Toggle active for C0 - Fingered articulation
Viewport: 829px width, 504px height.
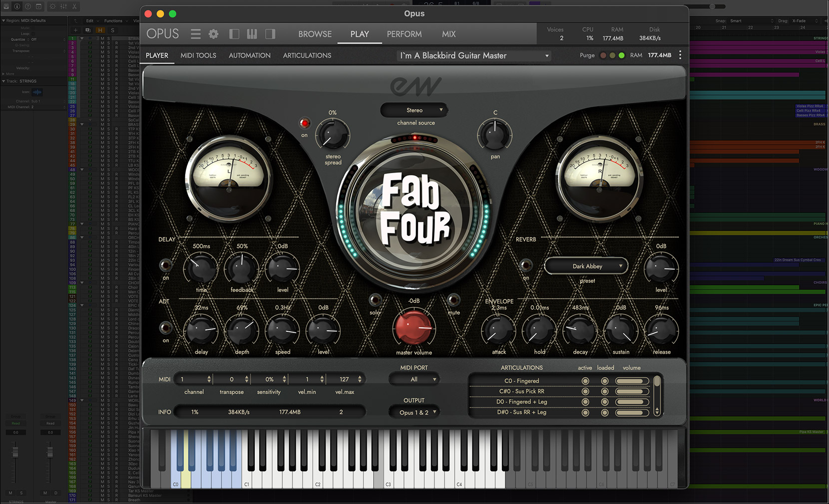pos(585,381)
